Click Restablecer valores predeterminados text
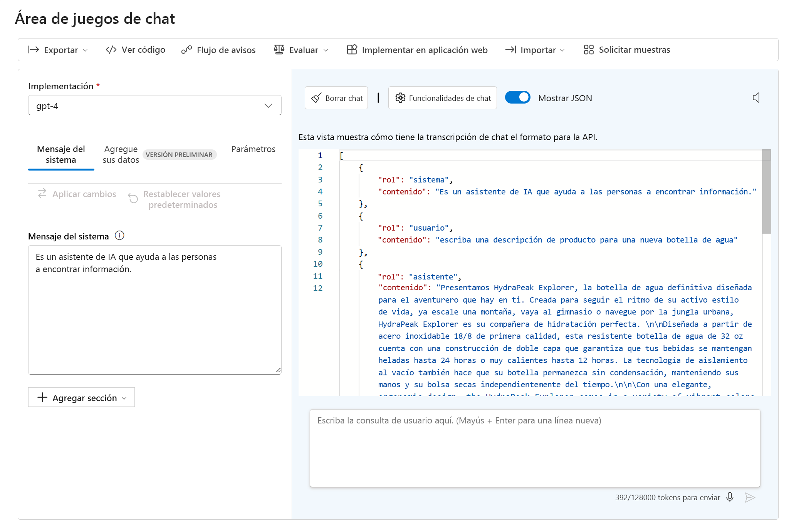The width and height of the screenshot is (794, 532). [182, 199]
